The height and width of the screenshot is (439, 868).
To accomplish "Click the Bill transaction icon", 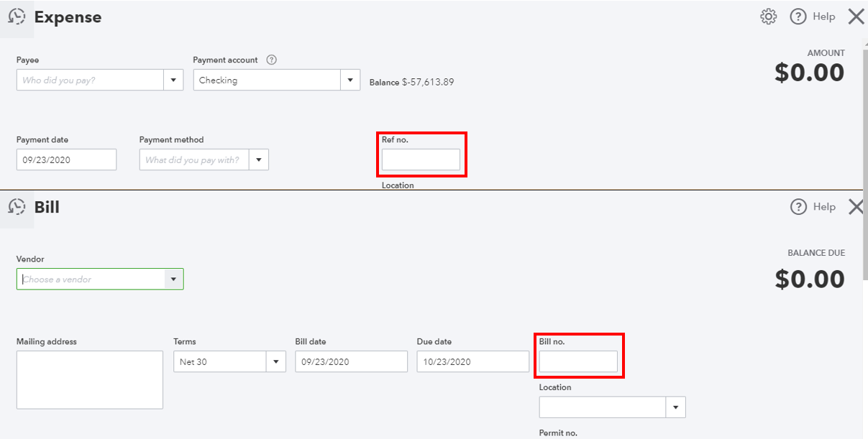I will click(x=18, y=207).
